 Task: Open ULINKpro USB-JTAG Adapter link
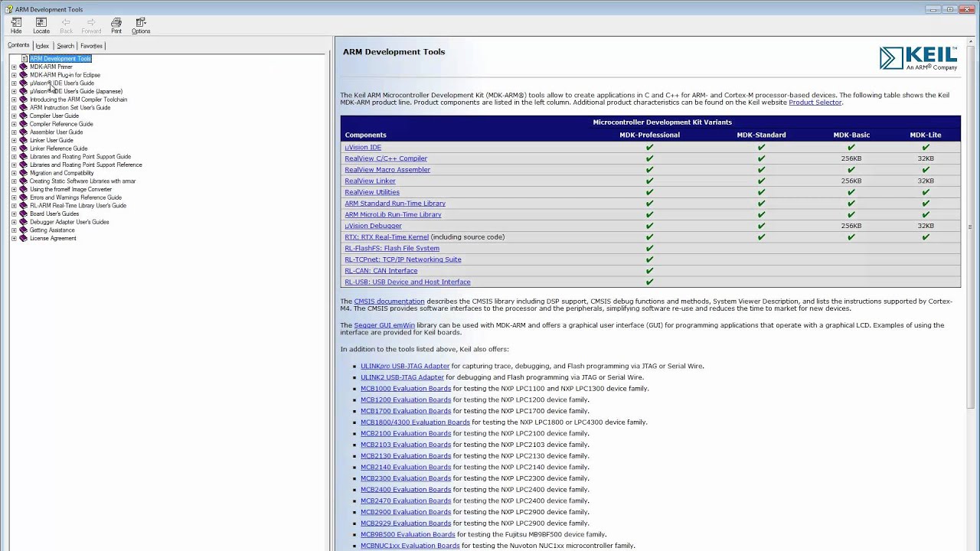point(405,366)
